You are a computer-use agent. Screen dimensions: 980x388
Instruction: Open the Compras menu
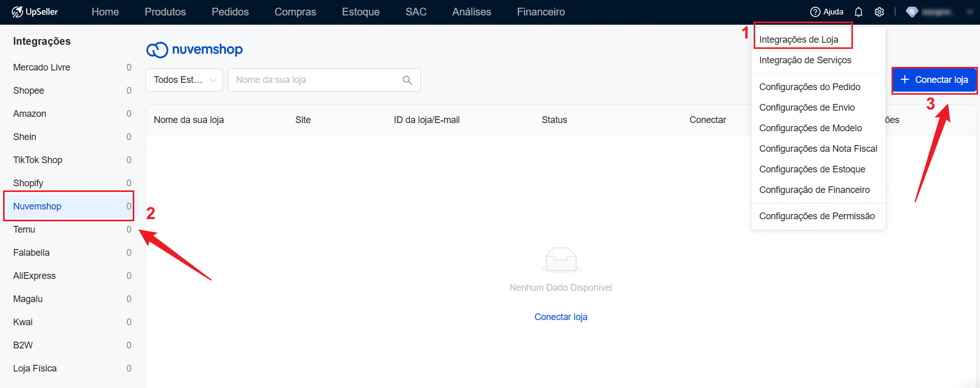pos(295,12)
